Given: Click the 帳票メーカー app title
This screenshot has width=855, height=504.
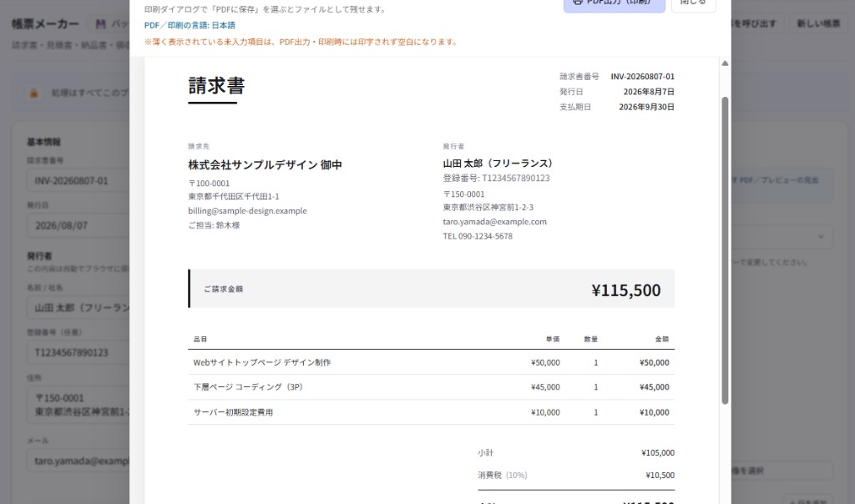Looking at the screenshot, I should pos(45,24).
